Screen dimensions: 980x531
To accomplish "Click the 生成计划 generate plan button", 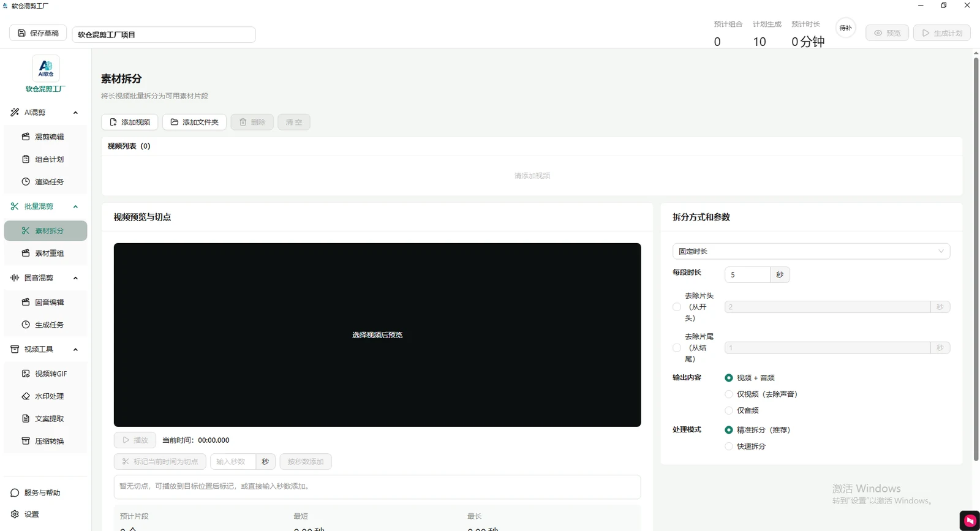I will 942,33.
